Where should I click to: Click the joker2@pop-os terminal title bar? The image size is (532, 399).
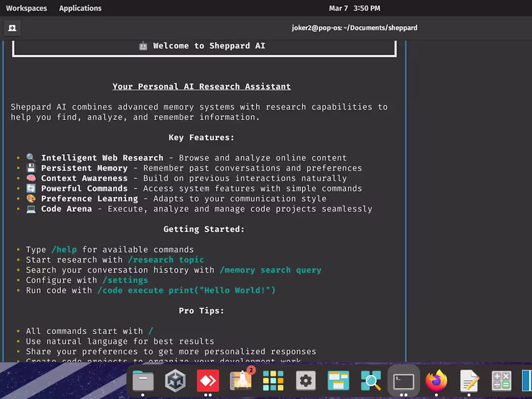(x=355, y=28)
